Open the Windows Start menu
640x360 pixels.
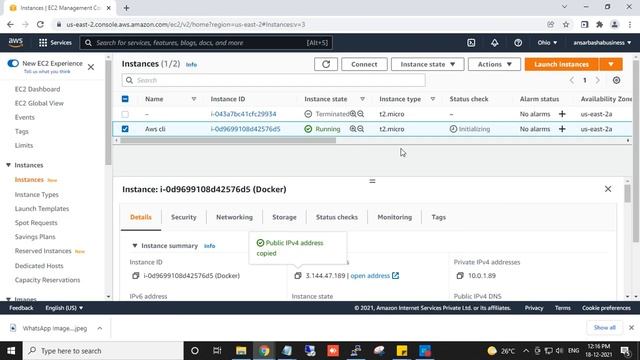11,351
